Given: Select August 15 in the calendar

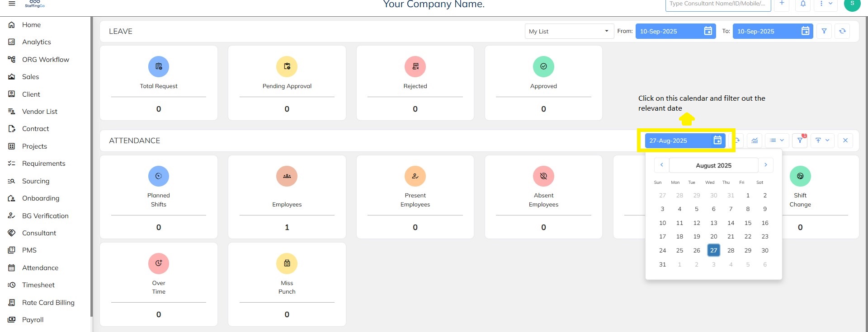Looking at the screenshot, I should pos(748,223).
